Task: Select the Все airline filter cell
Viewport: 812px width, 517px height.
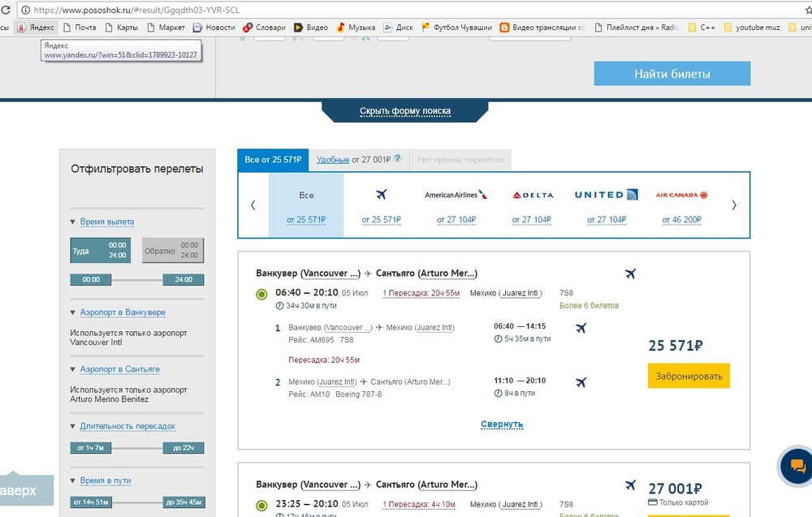Action: 306,205
